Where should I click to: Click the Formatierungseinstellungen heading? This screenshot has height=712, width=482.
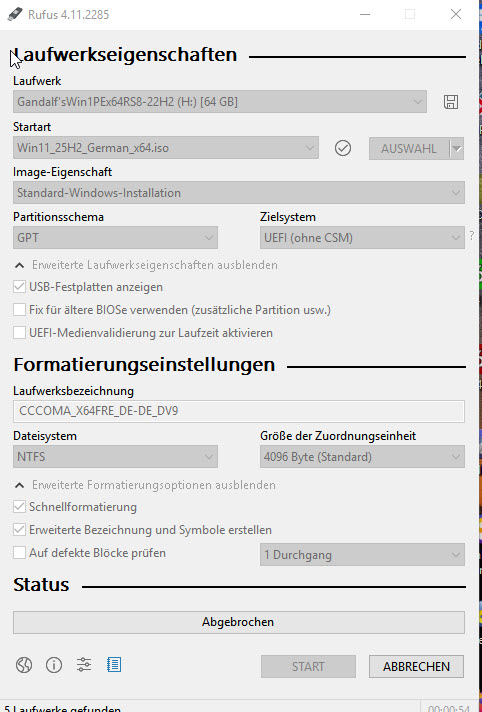(x=144, y=365)
